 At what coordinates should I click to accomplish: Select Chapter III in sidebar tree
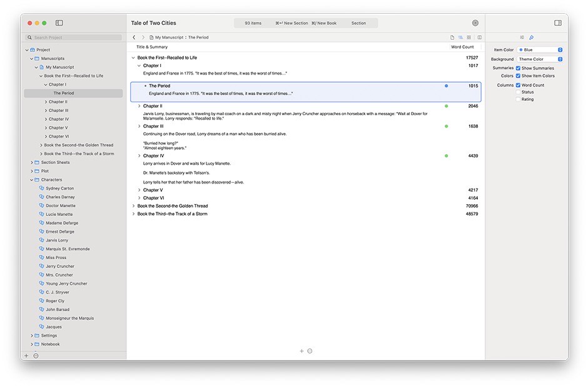point(59,110)
